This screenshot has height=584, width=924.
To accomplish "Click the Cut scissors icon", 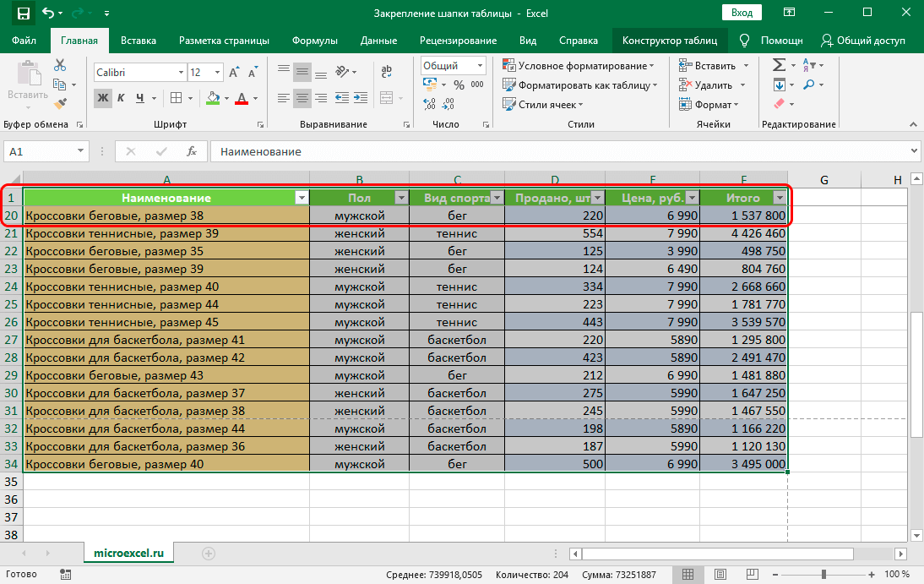I will click(x=60, y=66).
